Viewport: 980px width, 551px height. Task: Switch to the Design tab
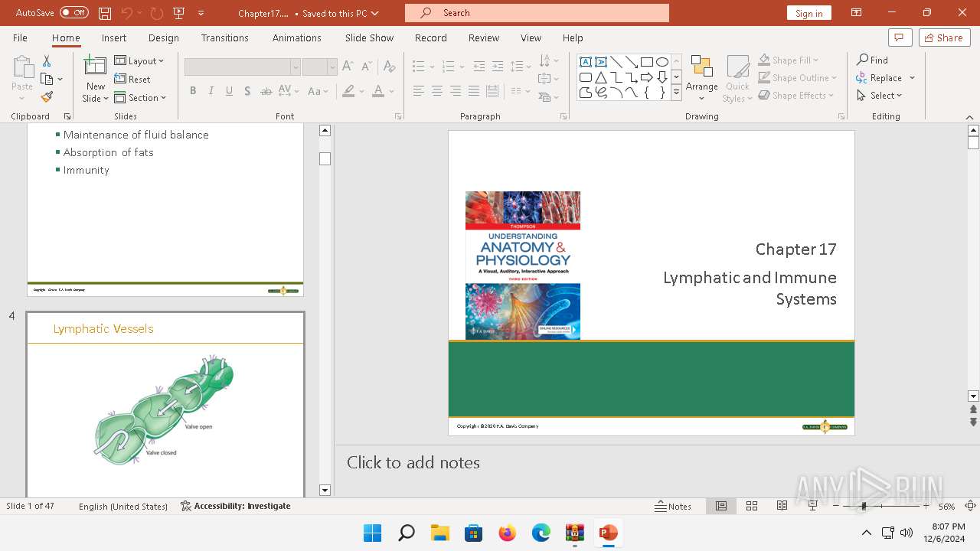pos(164,37)
